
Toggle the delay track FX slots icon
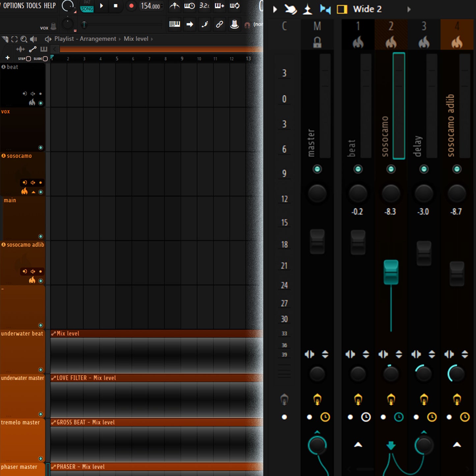coord(424,399)
